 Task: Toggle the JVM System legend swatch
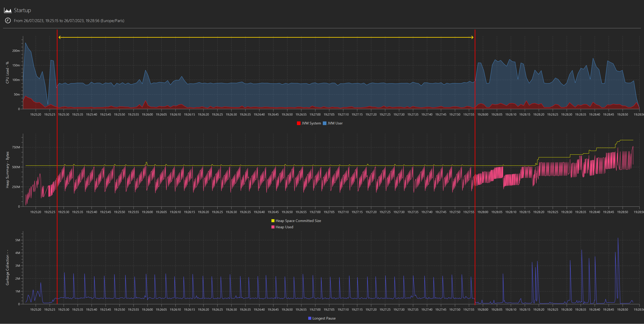[299, 123]
